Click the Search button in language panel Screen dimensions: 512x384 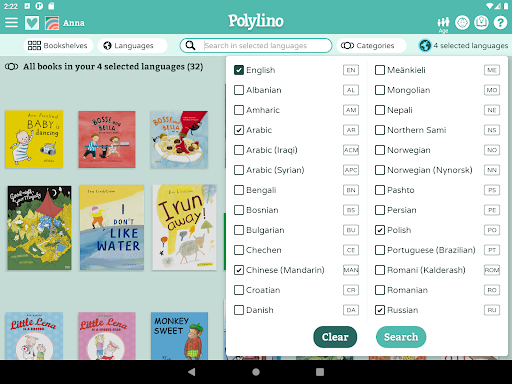tap(401, 337)
